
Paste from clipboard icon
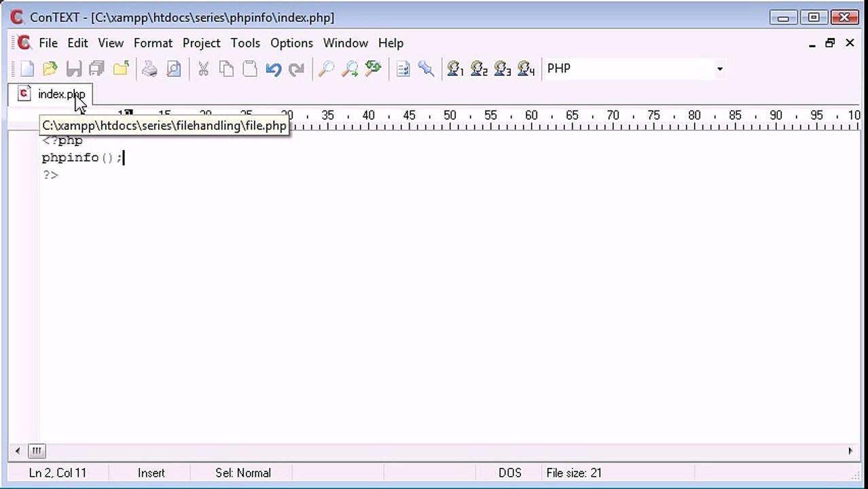pyautogui.click(x=250, y=69)
